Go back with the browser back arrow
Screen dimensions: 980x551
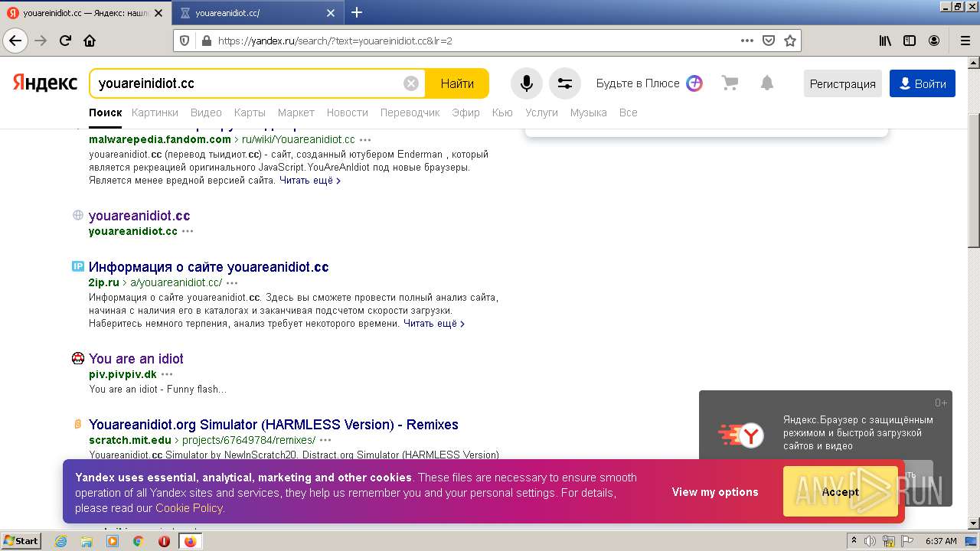(15, 41)
